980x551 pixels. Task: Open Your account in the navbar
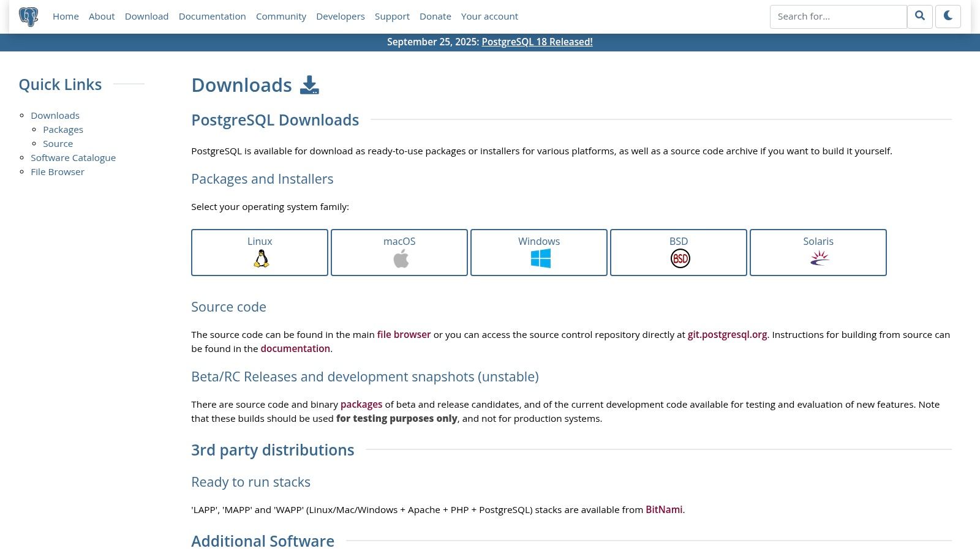point(489,17)
